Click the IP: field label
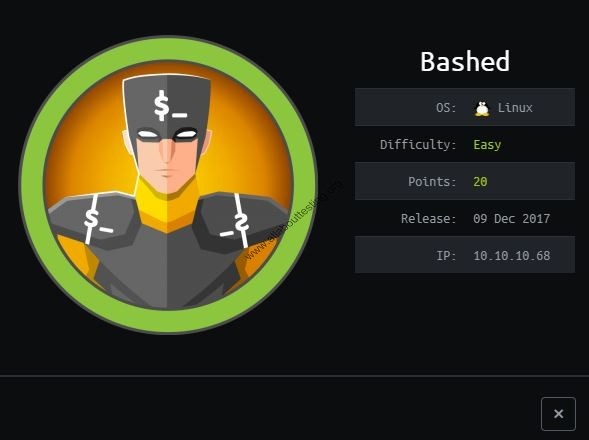Screen dimensions: 589x440 point(446,256)
